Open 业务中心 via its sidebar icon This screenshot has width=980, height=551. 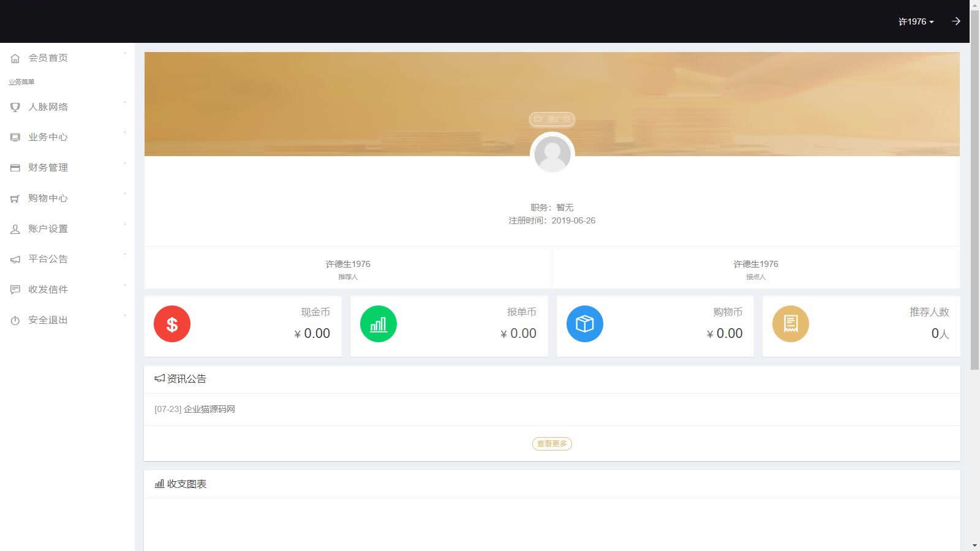point(15,137)
